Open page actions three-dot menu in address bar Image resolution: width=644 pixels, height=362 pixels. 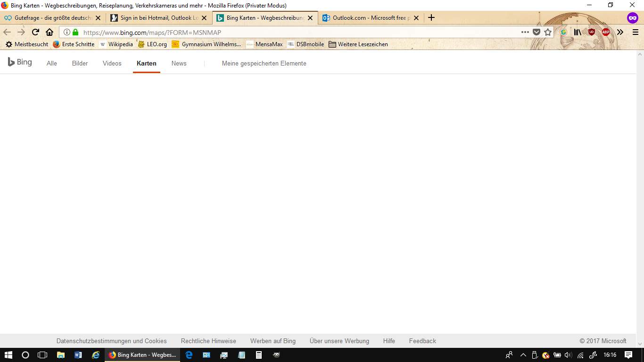pyautogui.click(x=525, y=33)
